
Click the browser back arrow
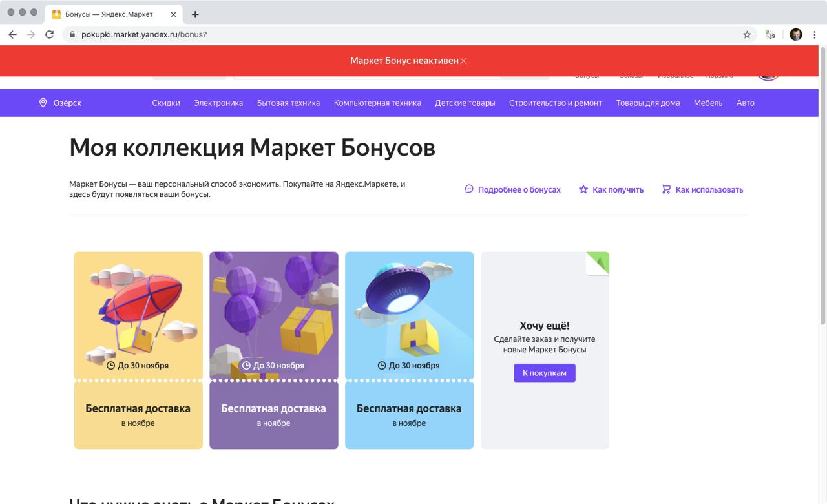(x=12, y=34)
